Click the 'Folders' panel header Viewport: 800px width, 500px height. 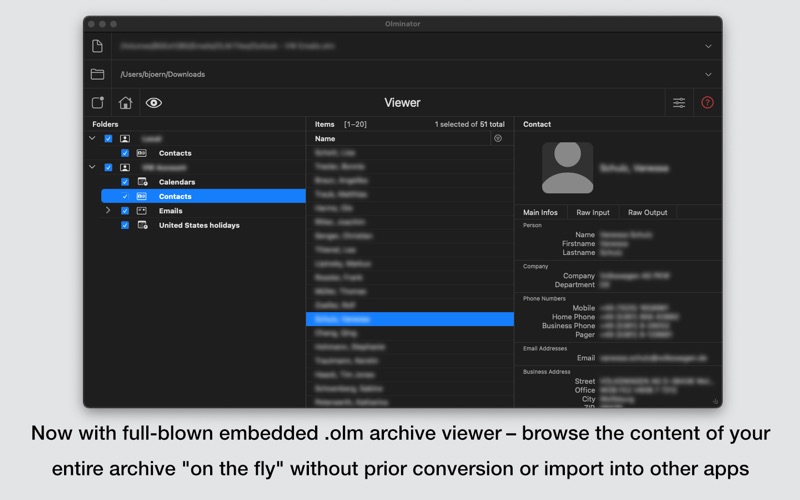coord(105,124)
